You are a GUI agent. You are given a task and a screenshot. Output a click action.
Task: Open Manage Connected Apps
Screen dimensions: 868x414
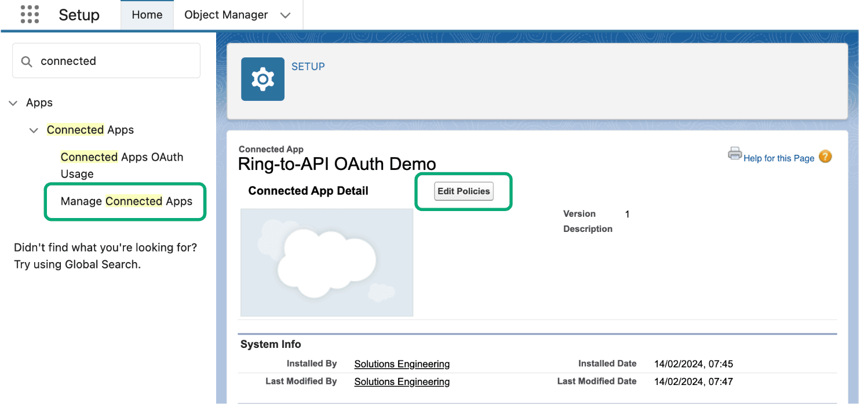click(126, 201)
